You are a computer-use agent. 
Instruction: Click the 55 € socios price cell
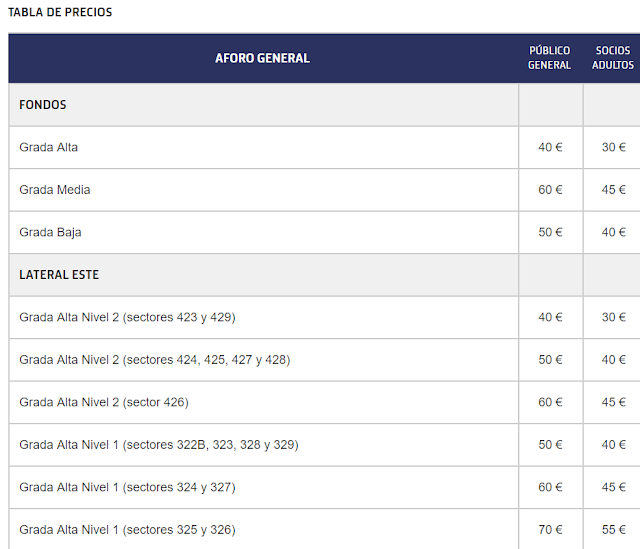pos(613,530)
